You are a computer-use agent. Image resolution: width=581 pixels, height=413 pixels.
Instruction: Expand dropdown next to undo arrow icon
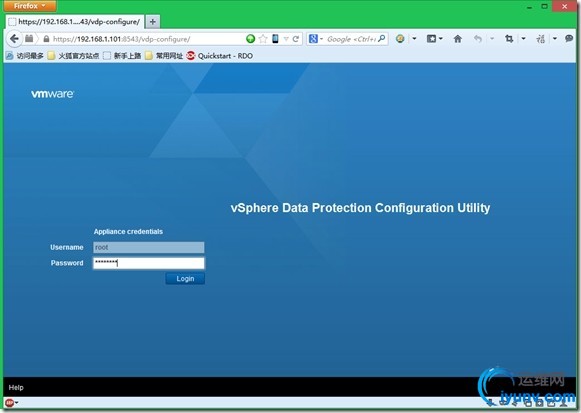coord(492,39)
